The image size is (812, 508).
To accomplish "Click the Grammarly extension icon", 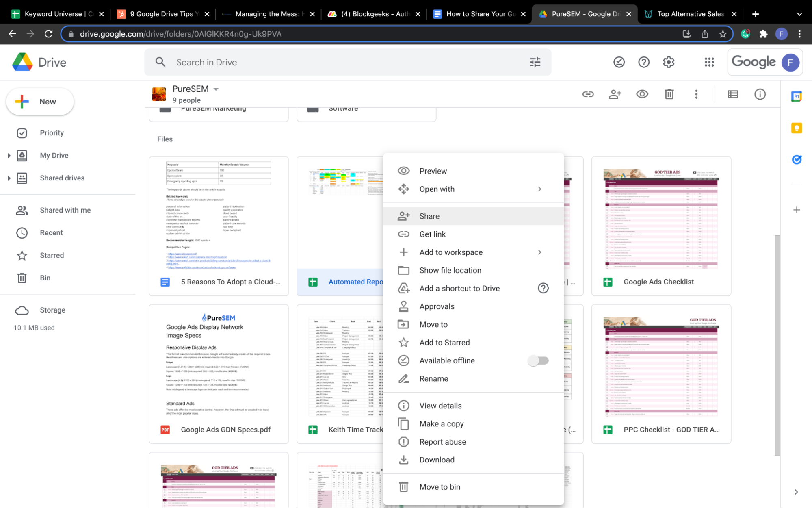I will click(x=745, y=34).
